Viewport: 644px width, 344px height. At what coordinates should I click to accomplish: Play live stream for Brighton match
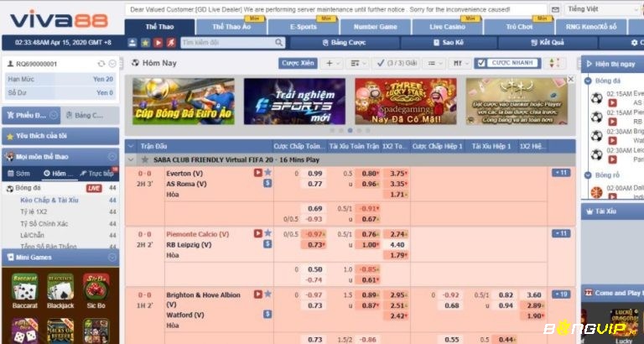258,294
